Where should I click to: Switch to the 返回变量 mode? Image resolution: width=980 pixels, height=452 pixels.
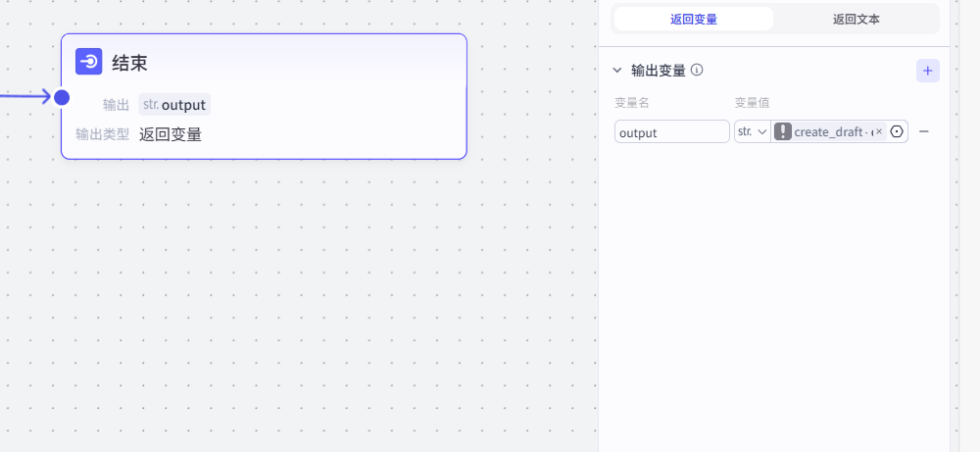tap(694, 19)
